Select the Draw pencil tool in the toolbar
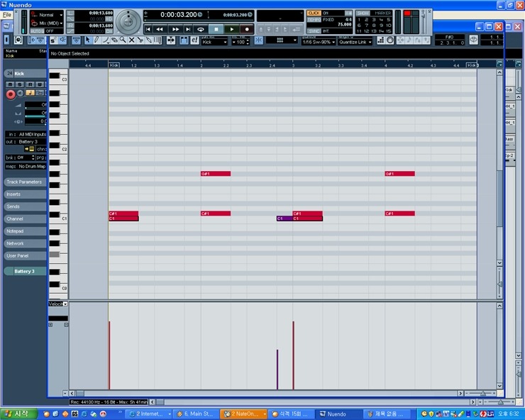 pyautogui.click(x=97, y=40)
